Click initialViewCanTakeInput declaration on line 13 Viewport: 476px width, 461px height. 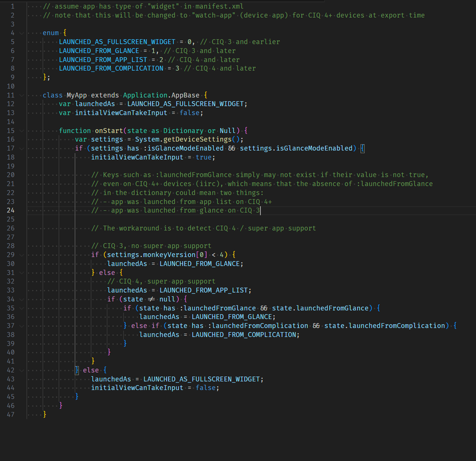[x=121, y=113]
